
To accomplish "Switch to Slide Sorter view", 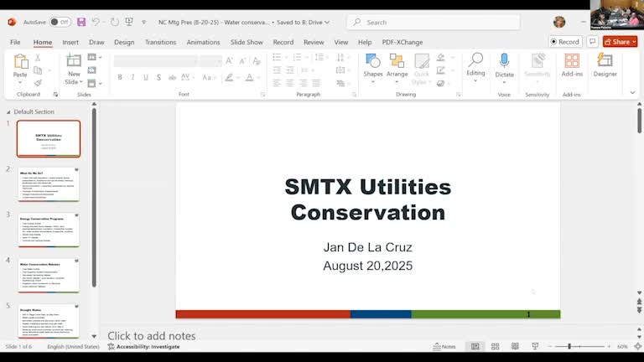I will pyautogui.click(x=495, y=346).
